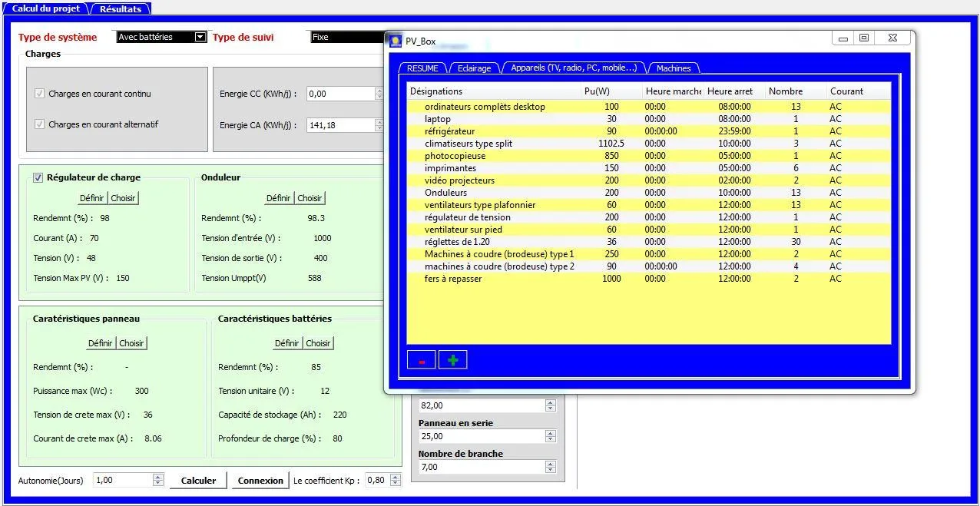980x506 pixels.
Task: Select the fers à repasser row
Action: coord(649,279)
